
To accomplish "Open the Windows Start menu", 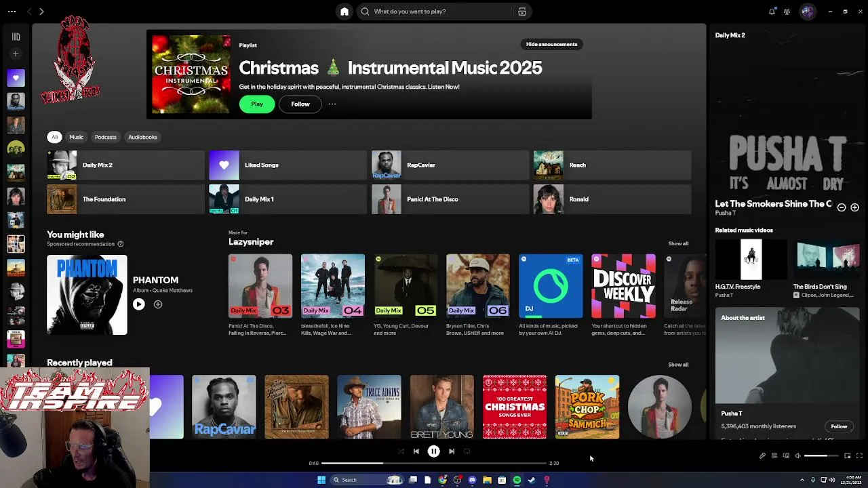I will 321,480.
